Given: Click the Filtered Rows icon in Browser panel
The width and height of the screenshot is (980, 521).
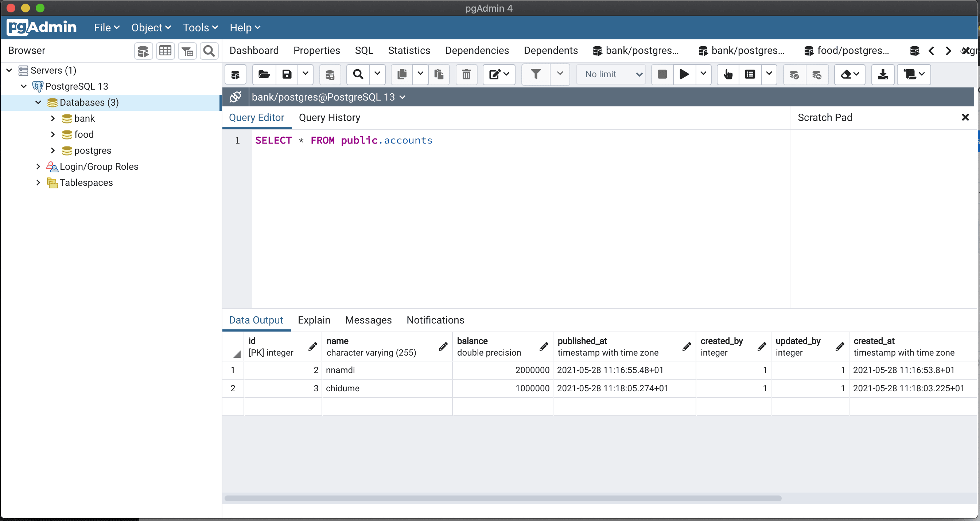Looking at the screenshot, I should [187, 51].
